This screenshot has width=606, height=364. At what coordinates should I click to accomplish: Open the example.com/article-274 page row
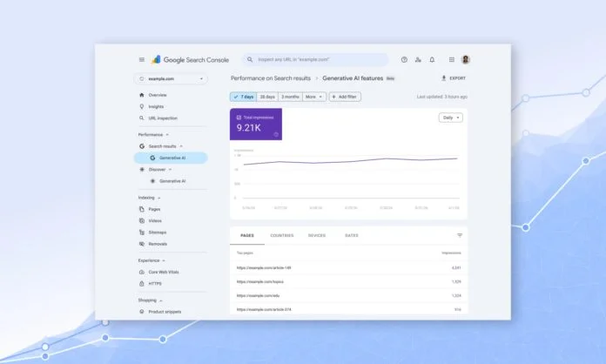(348, 309)
